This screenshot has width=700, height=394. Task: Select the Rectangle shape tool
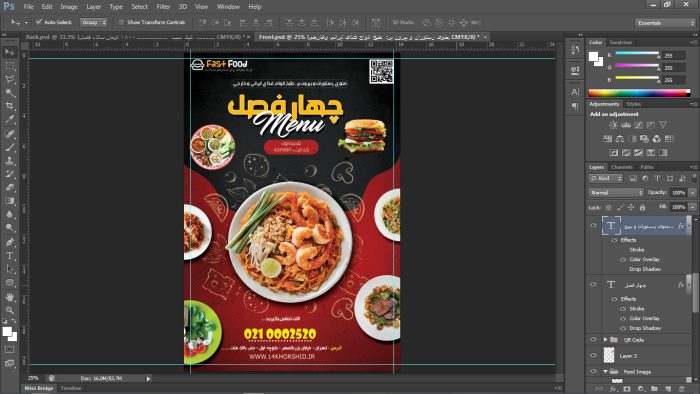[9, 282]
